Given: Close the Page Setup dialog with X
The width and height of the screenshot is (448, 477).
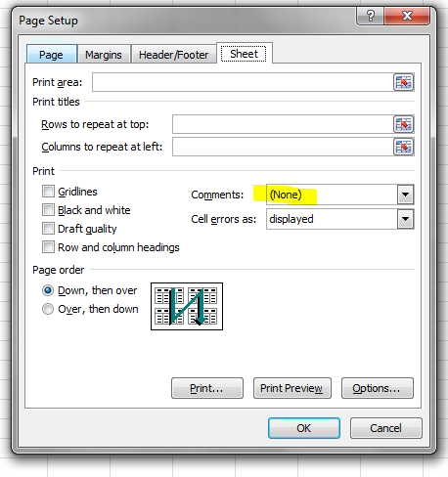Looking at the screenshot, I should (407, 16).
